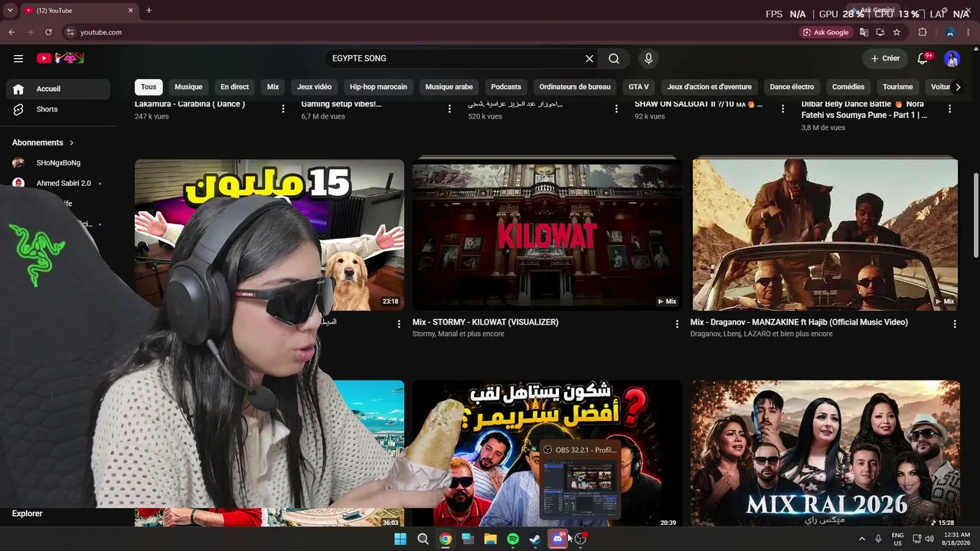The height and width of the screenshot is (551, 980).
Task: Open the OBS 32.2.1 taskbar preview
Action: (579, 481)
